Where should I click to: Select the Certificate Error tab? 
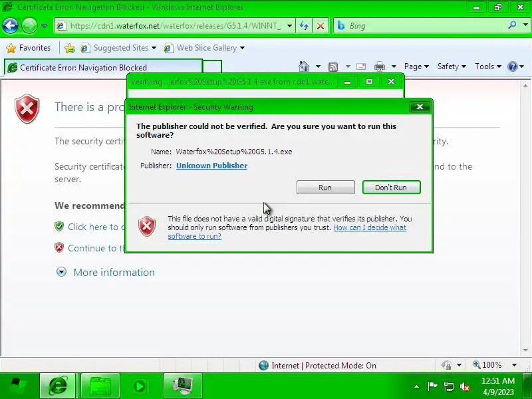(104, 67)
